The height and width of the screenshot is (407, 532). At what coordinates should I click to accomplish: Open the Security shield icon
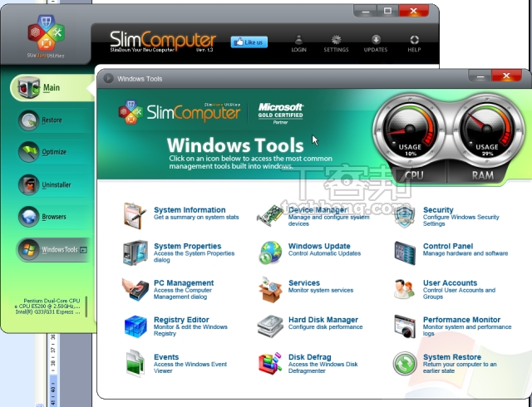(405, 215)
